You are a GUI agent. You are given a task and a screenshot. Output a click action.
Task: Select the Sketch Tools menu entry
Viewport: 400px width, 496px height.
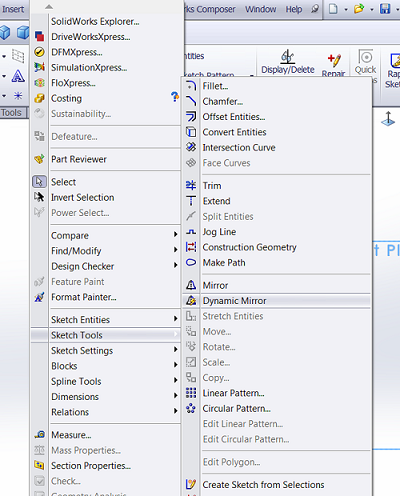[106, 335]
